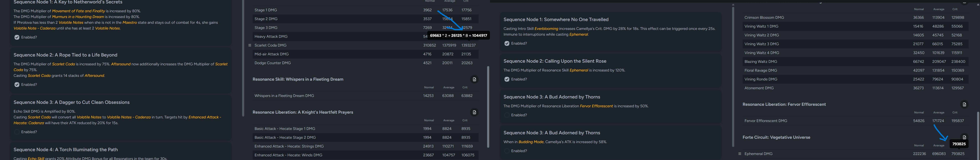Select the Vining Waltz 2 DMG row

856,35
